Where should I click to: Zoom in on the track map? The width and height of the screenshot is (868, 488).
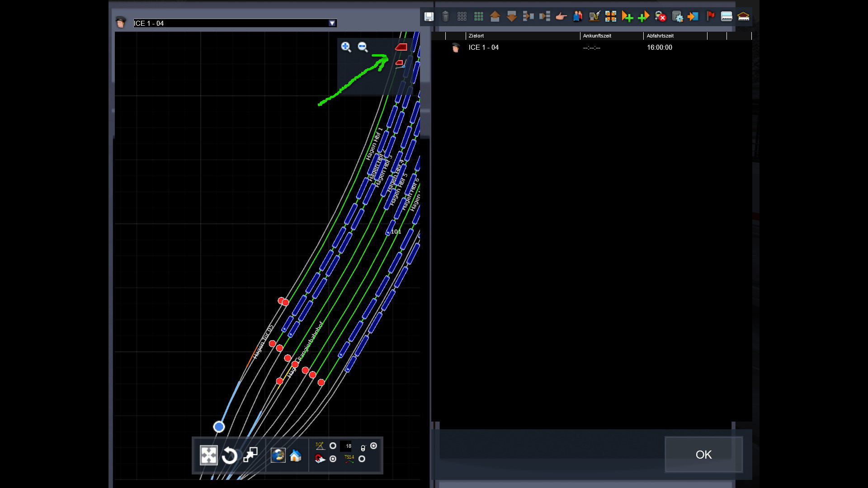tap(346, 47)
